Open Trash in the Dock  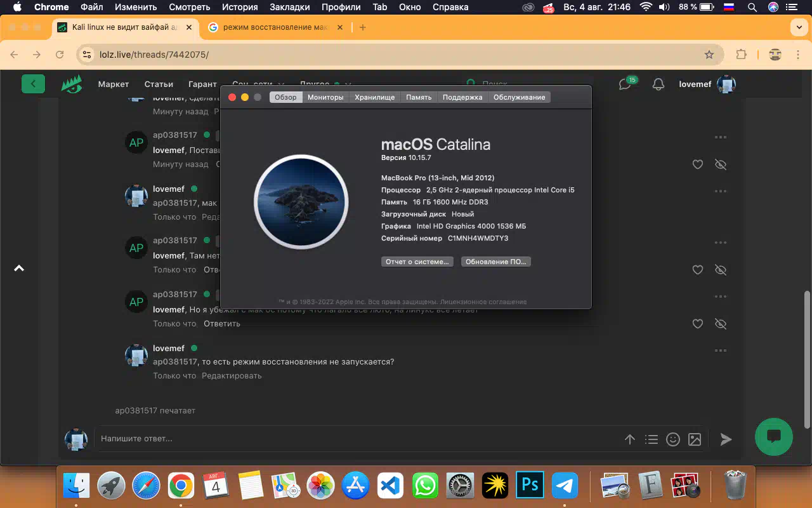click(735, 486)
